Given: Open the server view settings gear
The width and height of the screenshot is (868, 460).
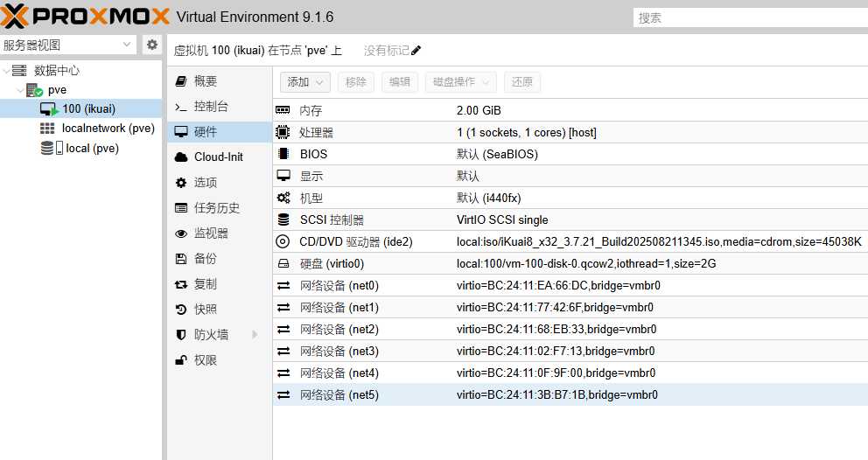Looking at the screenshot, I should point(151,45).
